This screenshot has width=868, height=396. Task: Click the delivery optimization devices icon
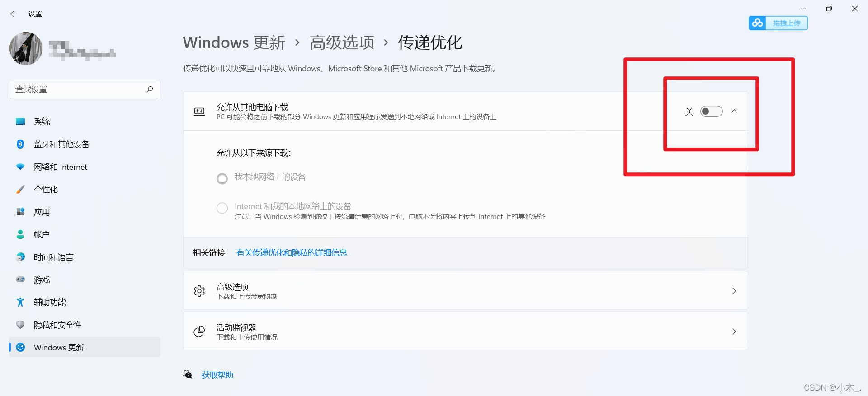click(x=199, y=112)
